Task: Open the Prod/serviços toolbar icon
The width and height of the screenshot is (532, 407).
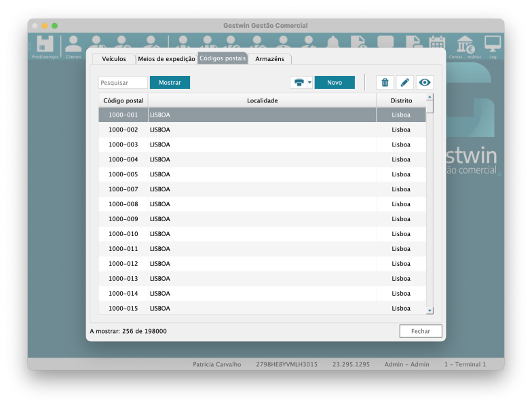Action: pos(45,46)
